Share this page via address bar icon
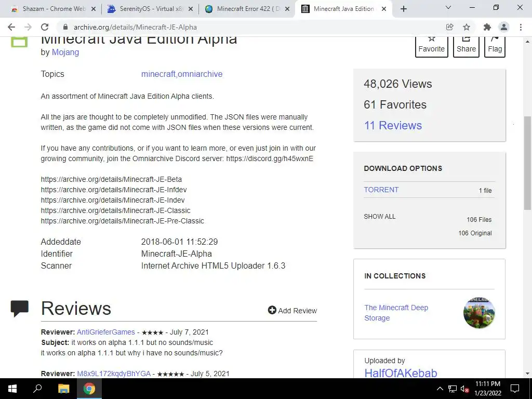 (449, 27)
